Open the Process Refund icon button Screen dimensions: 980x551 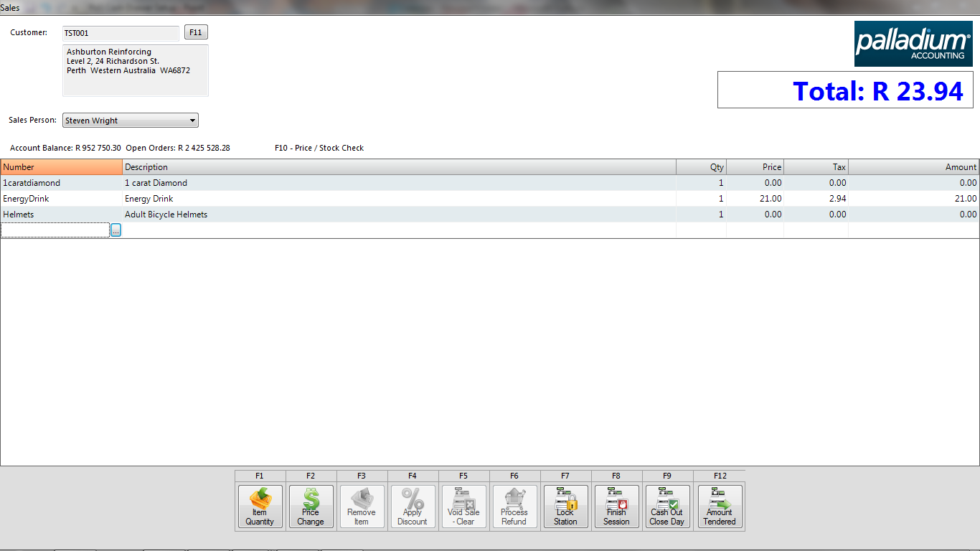coord(514,507)
